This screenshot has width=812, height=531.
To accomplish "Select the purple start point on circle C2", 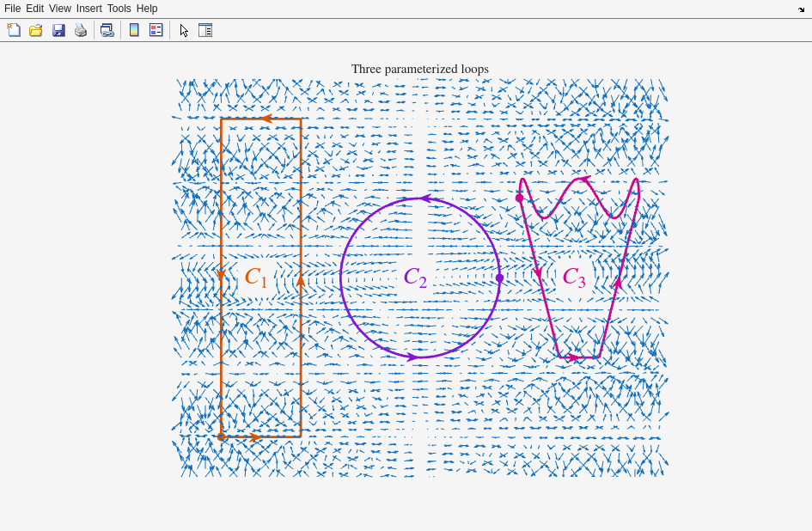I will coord(499,278).
